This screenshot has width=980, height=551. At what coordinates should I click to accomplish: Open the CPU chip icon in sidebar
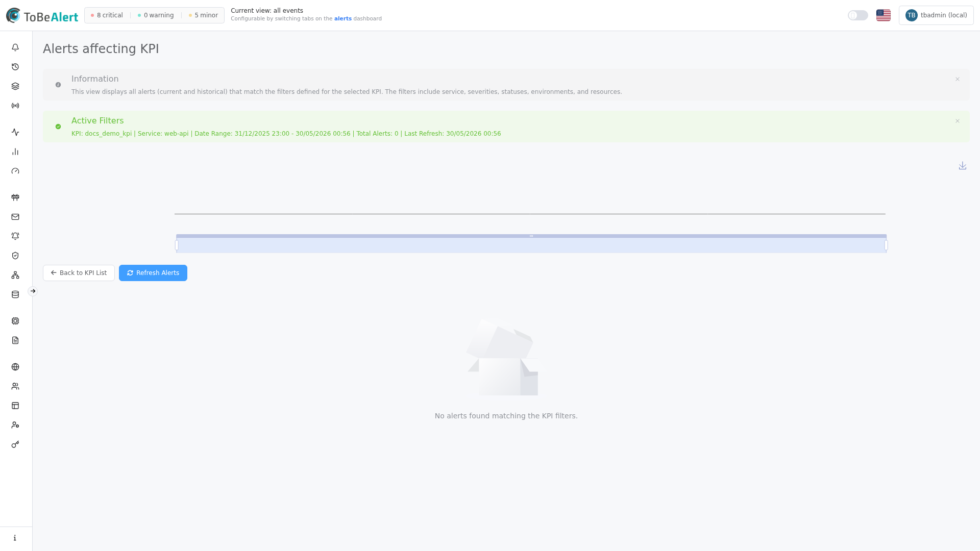coord(15,321)
